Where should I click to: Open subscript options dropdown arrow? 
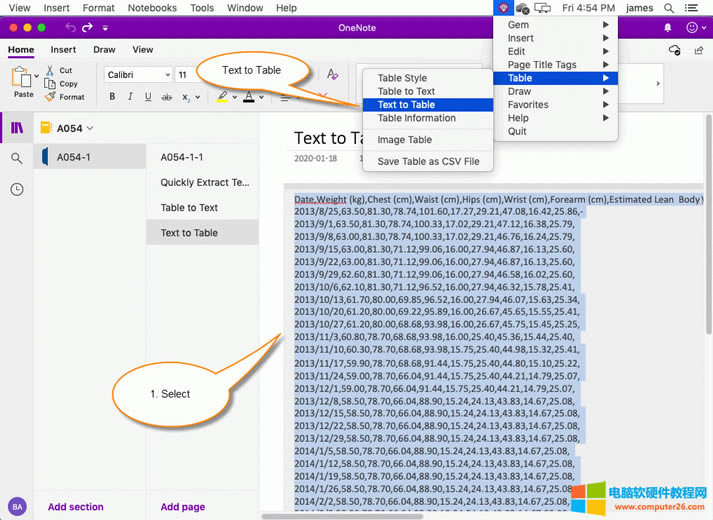198,97
